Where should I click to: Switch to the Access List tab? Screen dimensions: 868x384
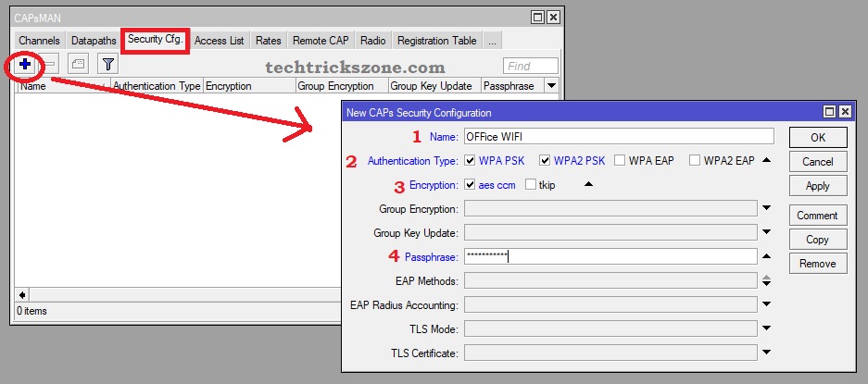(x=220, y=41)
